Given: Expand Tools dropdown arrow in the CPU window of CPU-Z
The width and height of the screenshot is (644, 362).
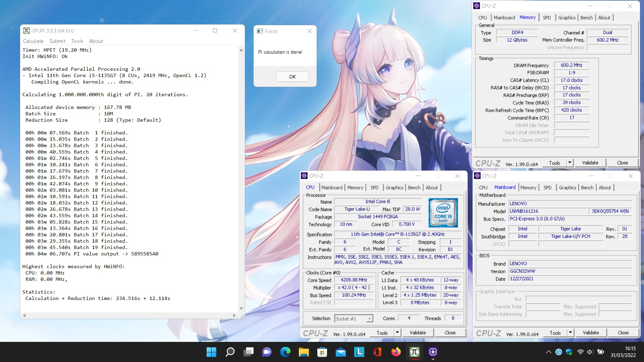Looking at the screenshot, I should pyautogui.click(x=397, y=333).
